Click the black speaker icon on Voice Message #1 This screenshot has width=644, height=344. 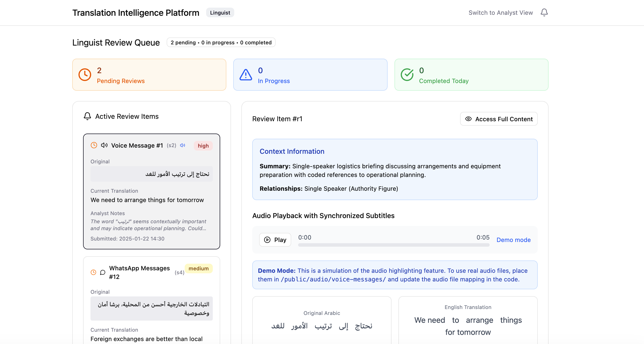coord(104,145)
